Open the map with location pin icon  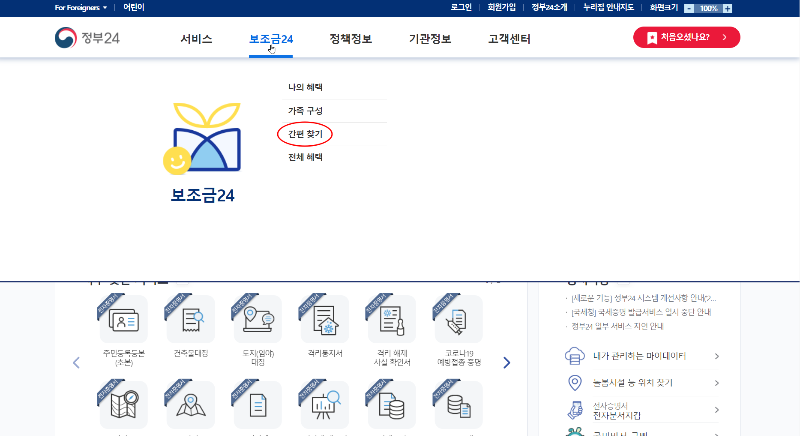coord(191,404)
